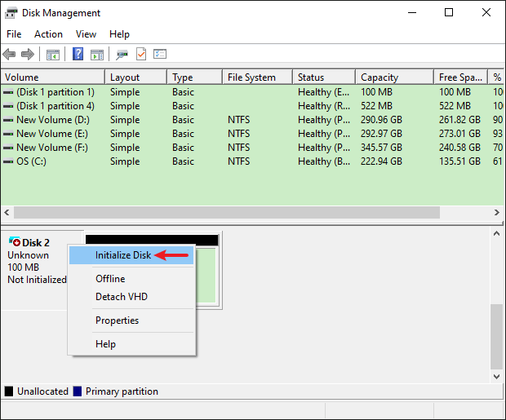The width and height of the screenshot is (506, 420).
Task: Click the Disk 2 not-initialized status icon
Action: point(15,241)
